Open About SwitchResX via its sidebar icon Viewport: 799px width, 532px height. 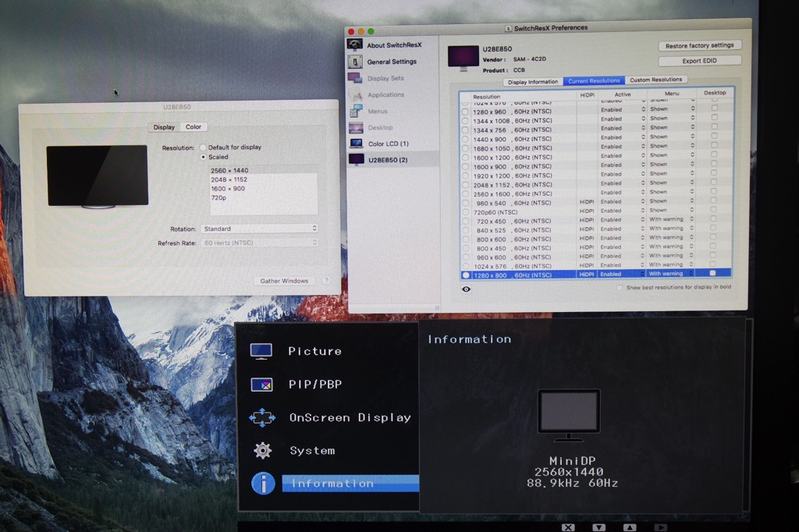pos(355,44)
